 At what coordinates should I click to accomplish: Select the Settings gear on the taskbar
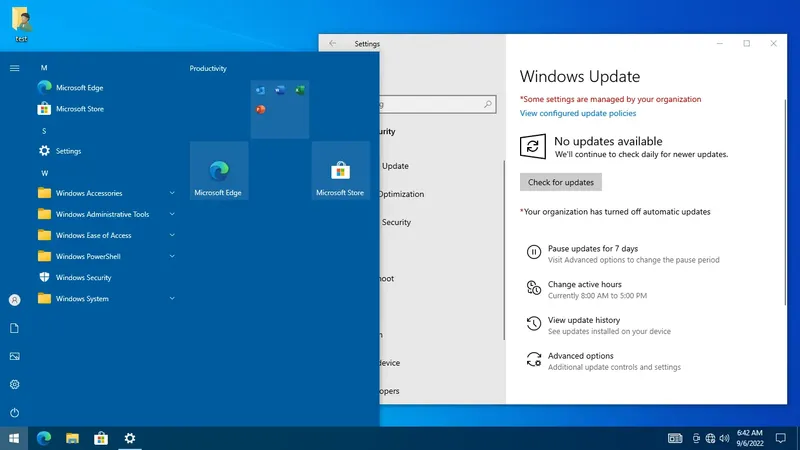tap(130, 438)
